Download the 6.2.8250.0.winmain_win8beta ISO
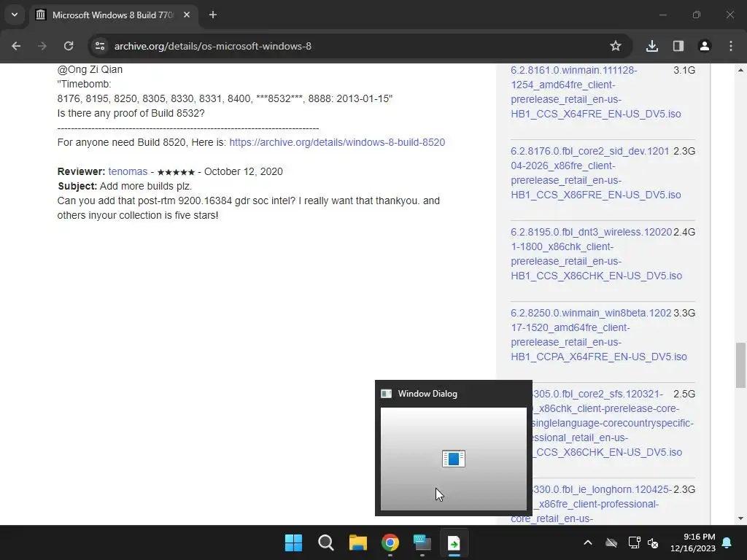 598,335
